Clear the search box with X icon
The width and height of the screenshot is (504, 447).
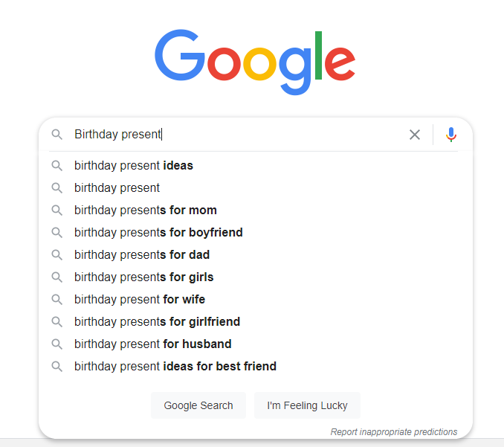coord(415,135)
